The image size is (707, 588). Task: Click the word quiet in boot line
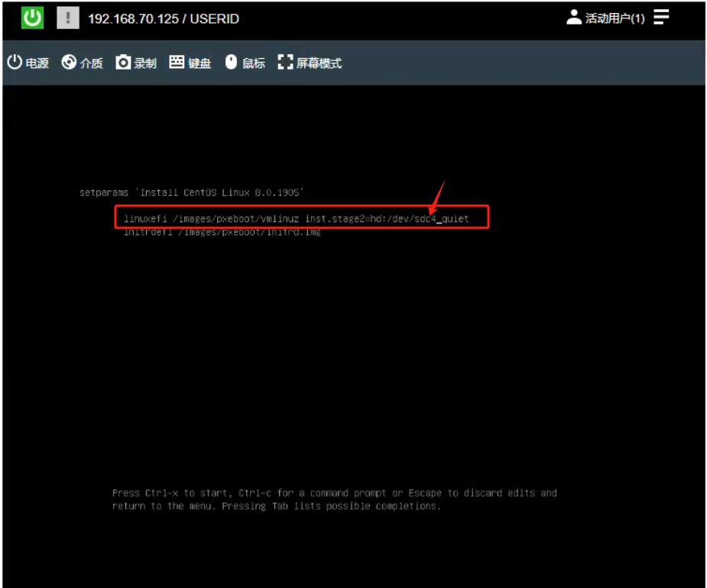(x=455, y=219)
